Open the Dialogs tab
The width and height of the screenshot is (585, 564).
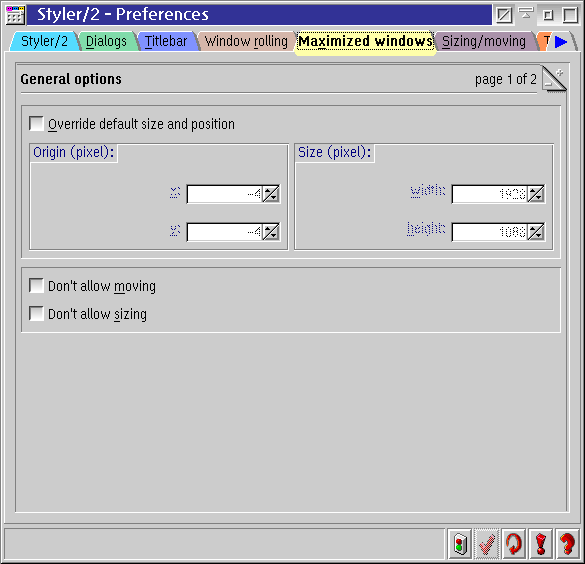coord(106,41)
